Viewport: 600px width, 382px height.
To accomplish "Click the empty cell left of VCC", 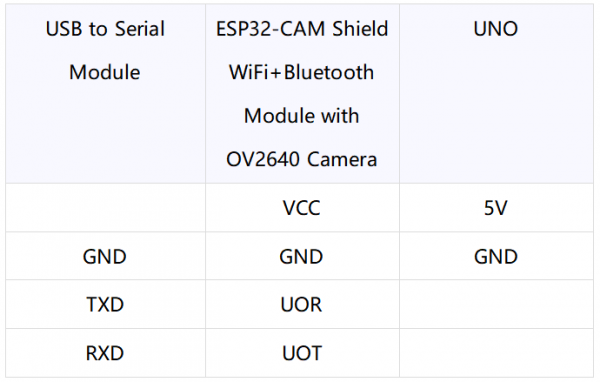I will (x=105, y=207).
